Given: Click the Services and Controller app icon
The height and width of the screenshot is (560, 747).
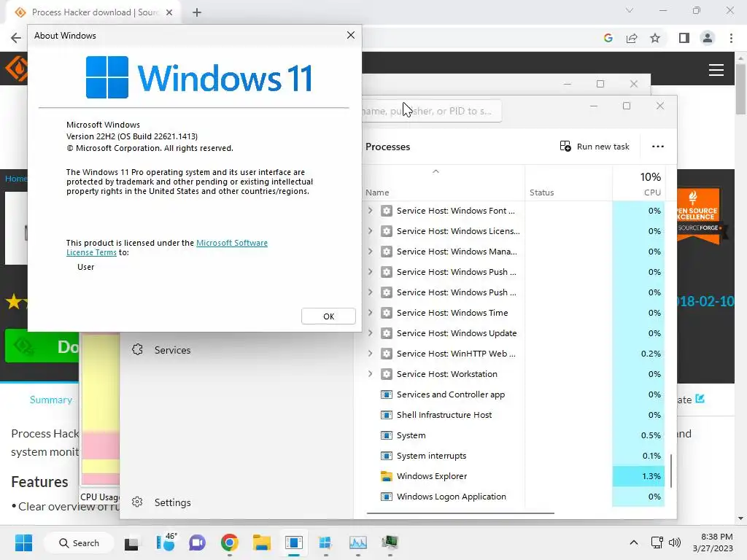Looking at the screenshot, I should (387, 394).
